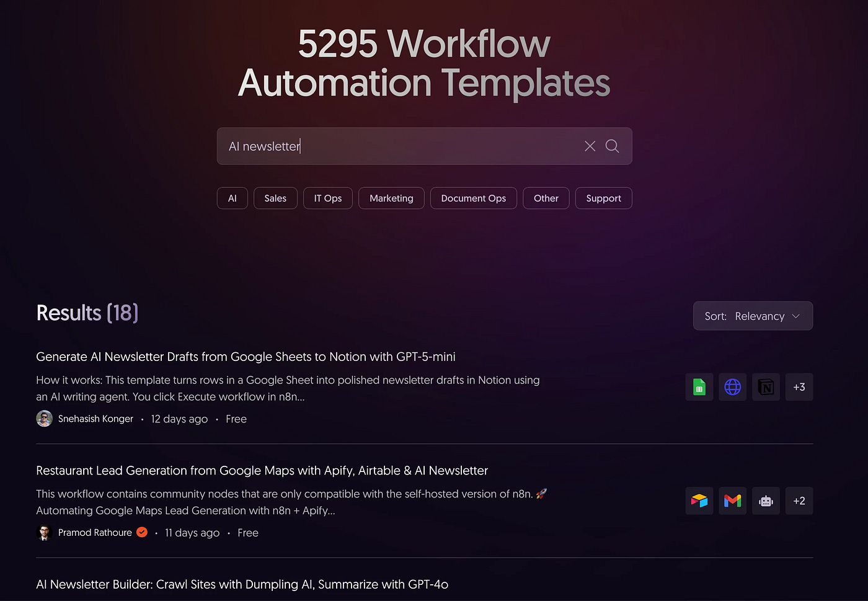The height and width of the screenshot is (601, 868).
Task: Clear the search field with the X icon
Action: (x=590, y=146)
